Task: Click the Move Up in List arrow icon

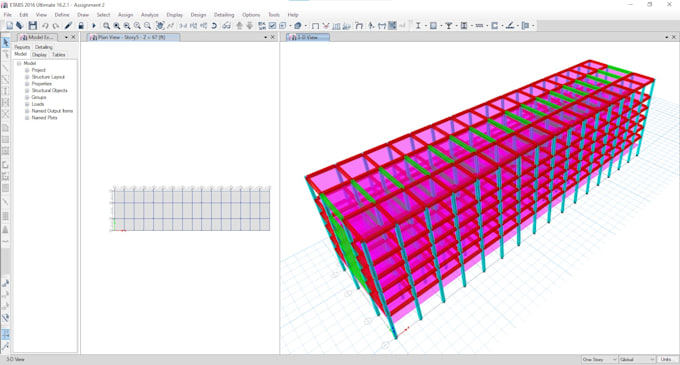Action: (x=239, y=26)
